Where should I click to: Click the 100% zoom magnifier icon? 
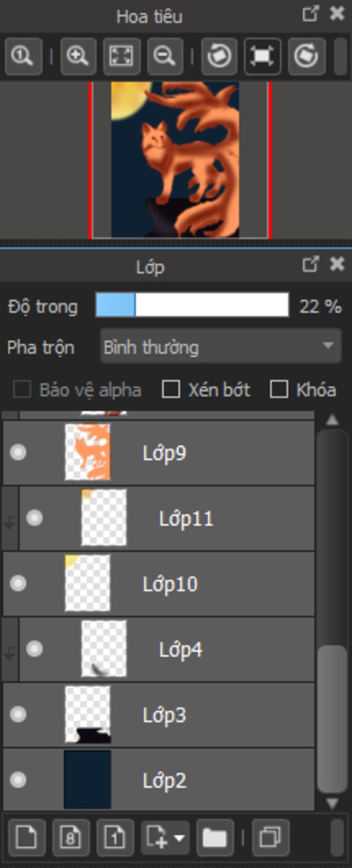[x=23, y=56]
